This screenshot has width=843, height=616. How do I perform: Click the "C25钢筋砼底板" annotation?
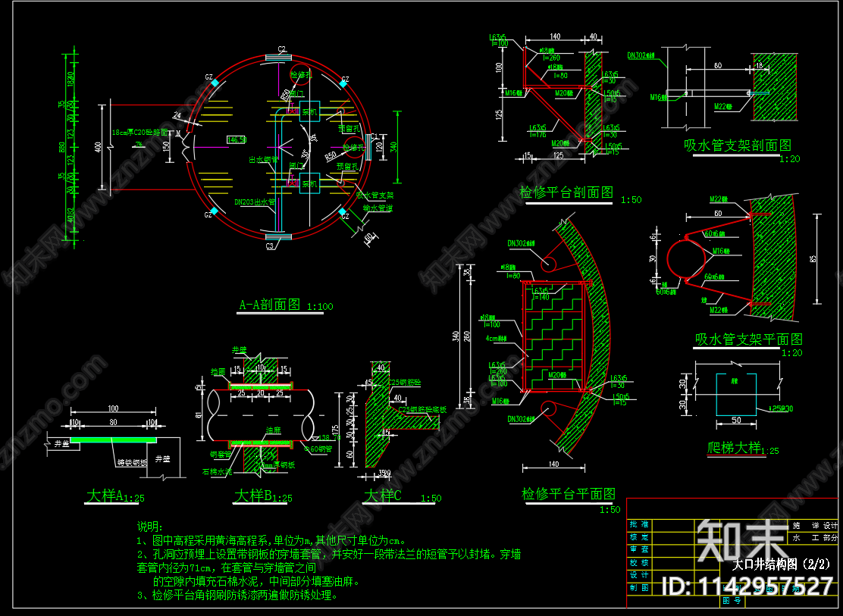[x=422, y=410]
